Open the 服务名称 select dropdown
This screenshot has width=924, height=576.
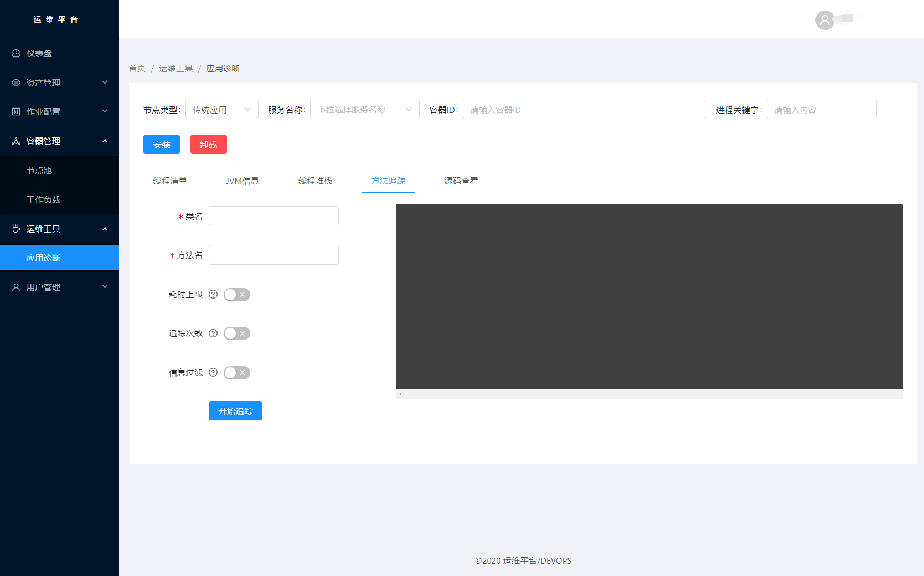pos(365,110)
